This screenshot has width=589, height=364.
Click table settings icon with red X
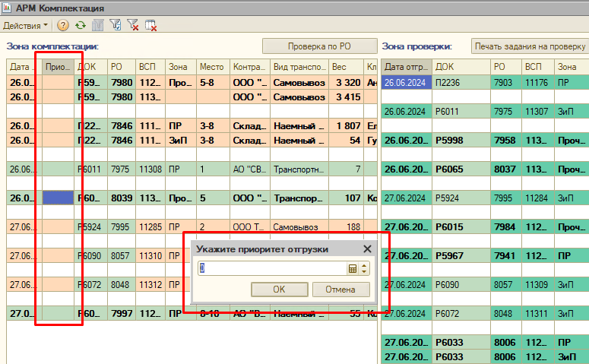(150, 26)
